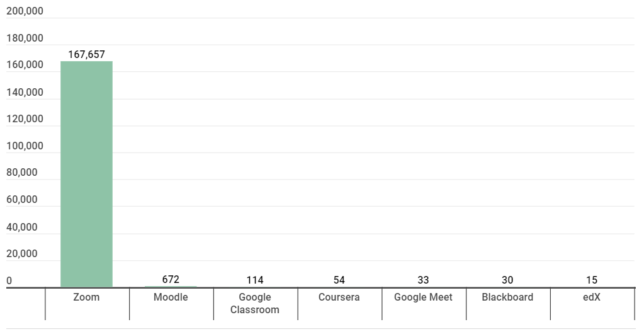This screenshot has width=644, height=334.
Task: Click the Zoom category label
Action: [x=86, y=297]
